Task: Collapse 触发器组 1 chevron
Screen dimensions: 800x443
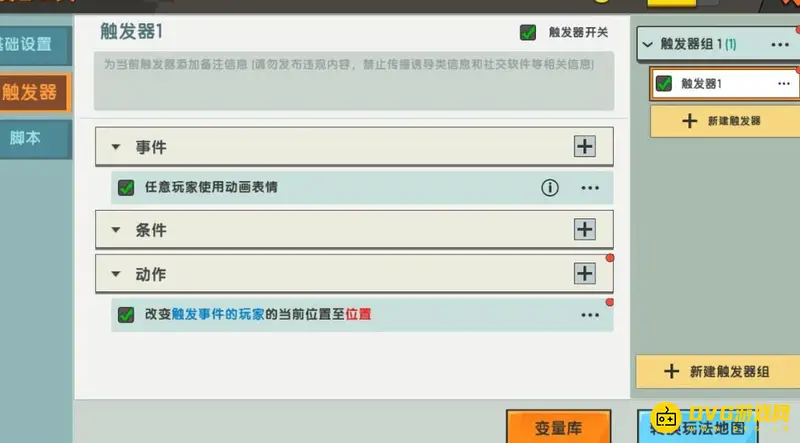Action: point(647,44)
